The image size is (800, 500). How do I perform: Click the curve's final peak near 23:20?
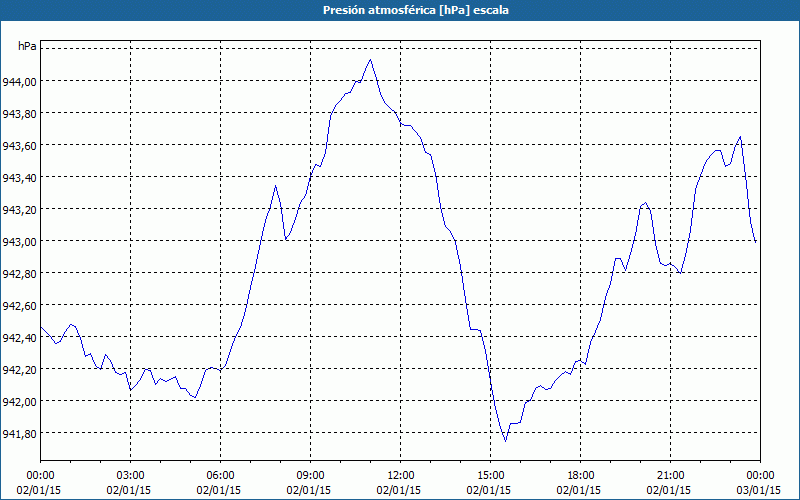pos(740,137)
